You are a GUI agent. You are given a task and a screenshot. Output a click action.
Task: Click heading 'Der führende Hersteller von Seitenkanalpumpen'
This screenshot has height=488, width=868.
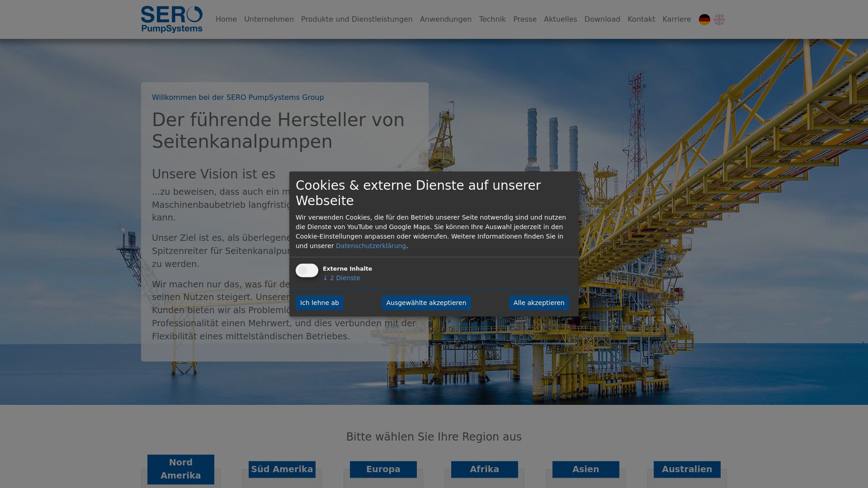point(278,131)
